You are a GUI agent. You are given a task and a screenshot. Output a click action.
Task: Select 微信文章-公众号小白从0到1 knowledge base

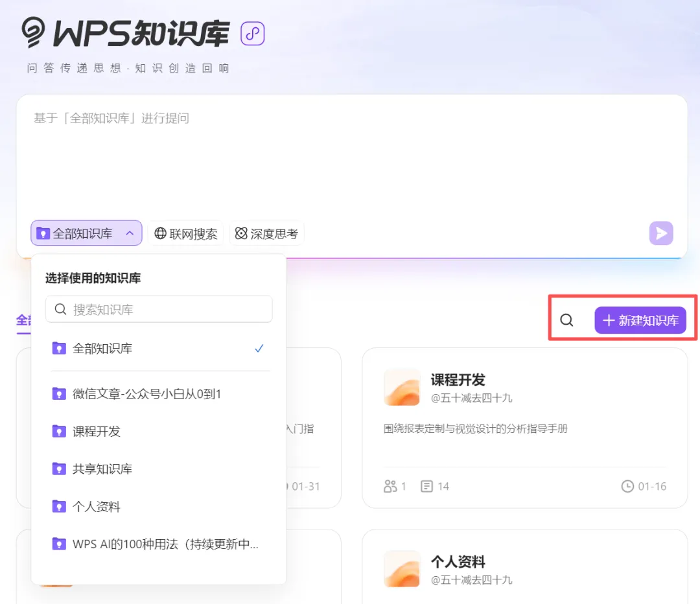pos(159,394)
